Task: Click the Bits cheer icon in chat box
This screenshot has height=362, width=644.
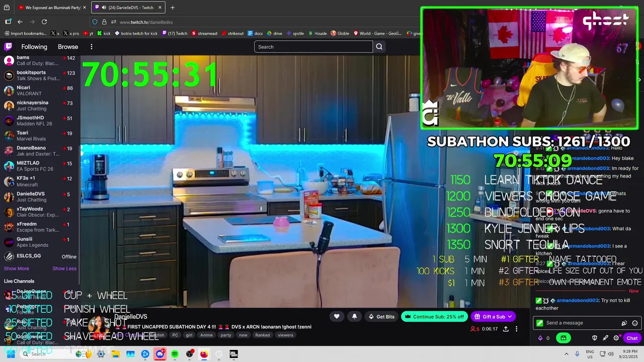Action: click(624, 323)
